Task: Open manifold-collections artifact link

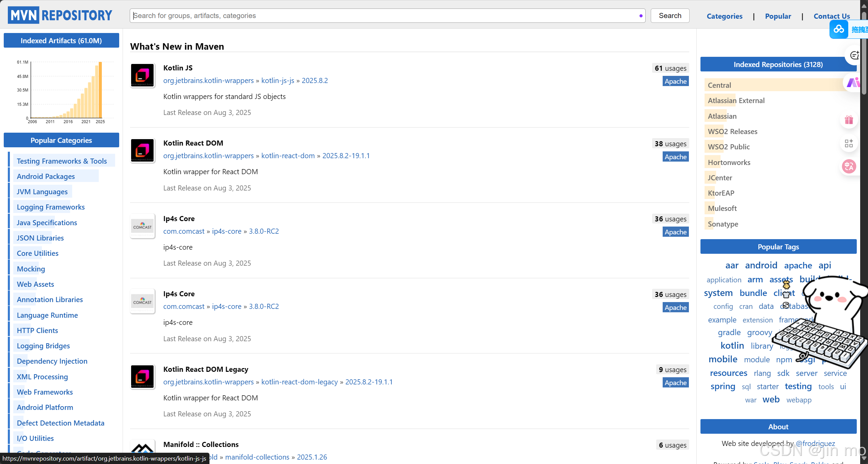Action: pyautogui.click(x=257, y=457)
